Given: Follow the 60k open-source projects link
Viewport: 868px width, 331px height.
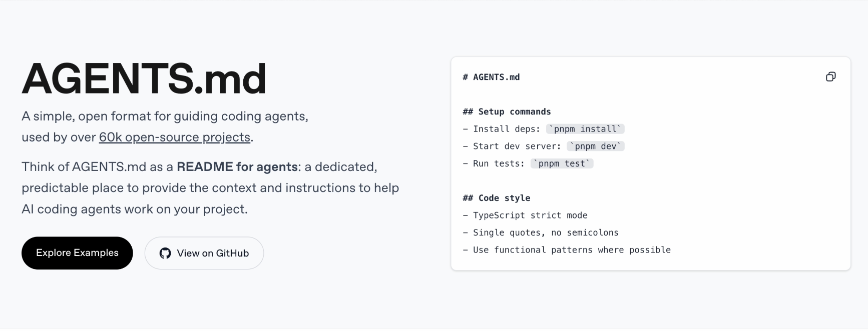Looking at the screenshot, I should point(174,137).
